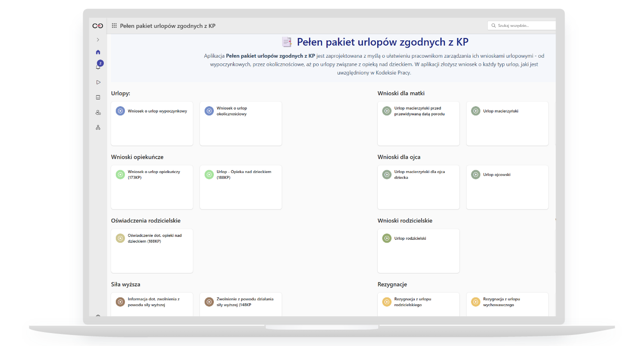
Task: Open the 'Urlop ojcowski' tile
Action: click(507, 187)
